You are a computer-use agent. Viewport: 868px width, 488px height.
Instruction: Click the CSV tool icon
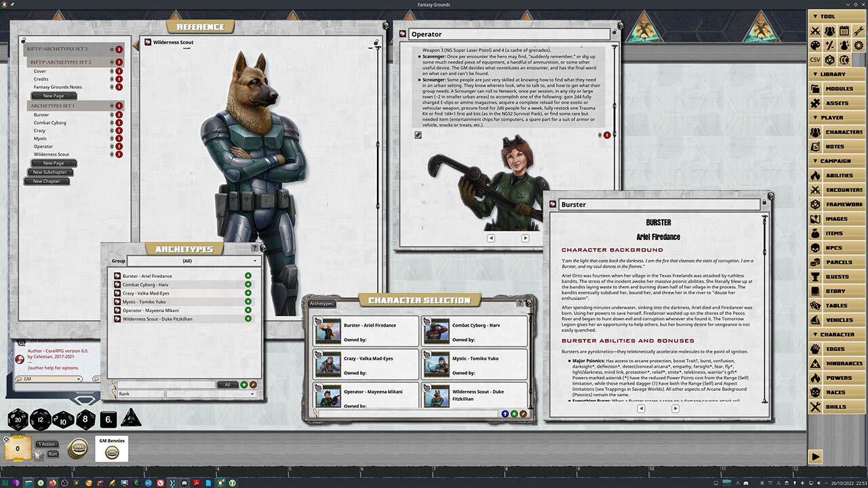tap(815, 60)
